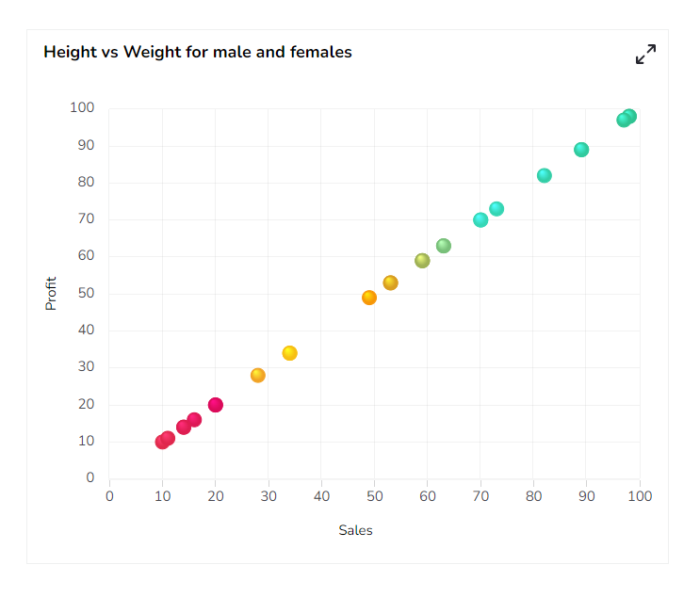The image size is (700, 597).
Task: Select the teal point at Sales 70
Action: [x=480, y=220]
